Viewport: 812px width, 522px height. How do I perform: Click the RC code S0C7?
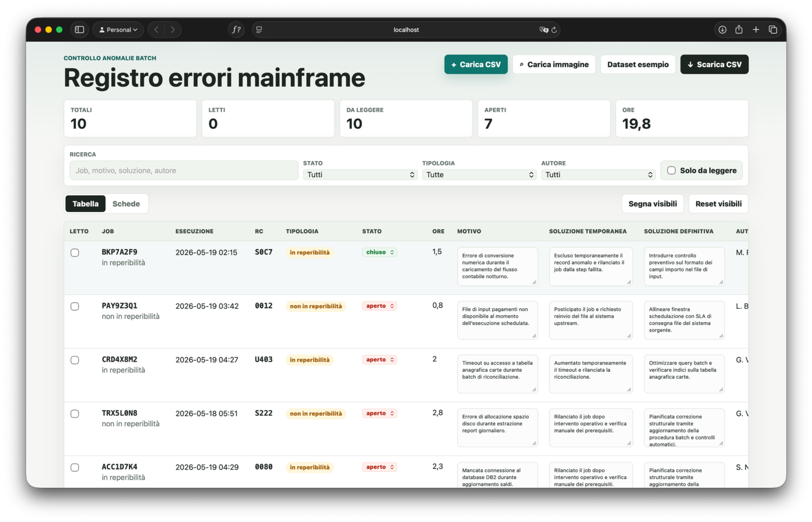pos(263,252)
